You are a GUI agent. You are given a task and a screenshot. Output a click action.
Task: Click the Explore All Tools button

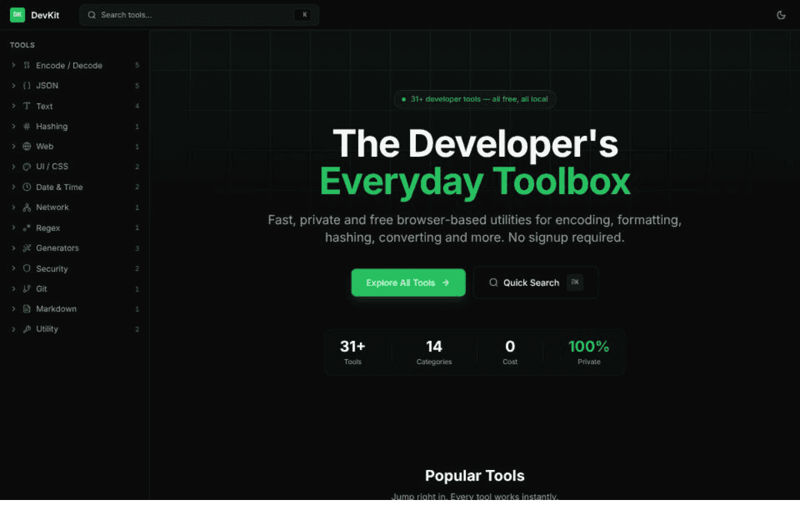[x=408, y=283]
